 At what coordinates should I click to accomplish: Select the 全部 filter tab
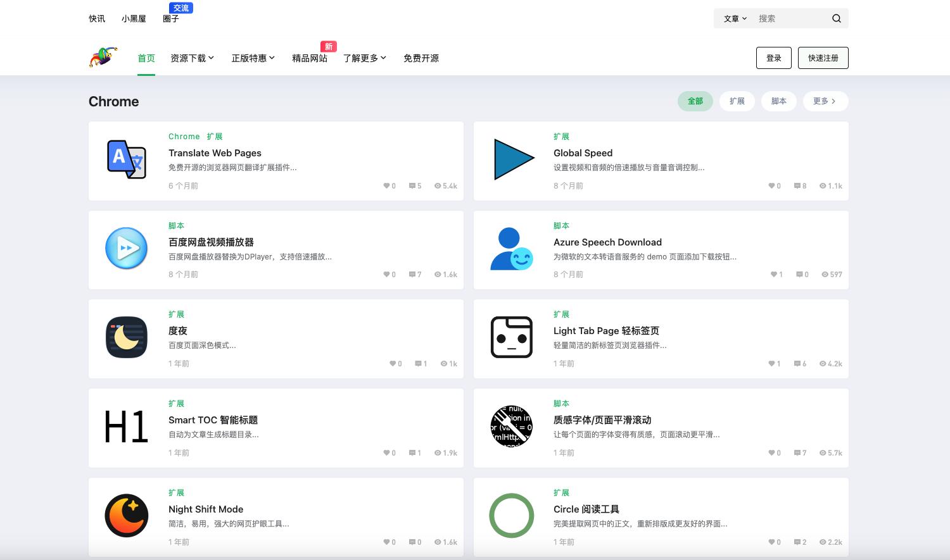pyautogui.click(x=695, y=101)
